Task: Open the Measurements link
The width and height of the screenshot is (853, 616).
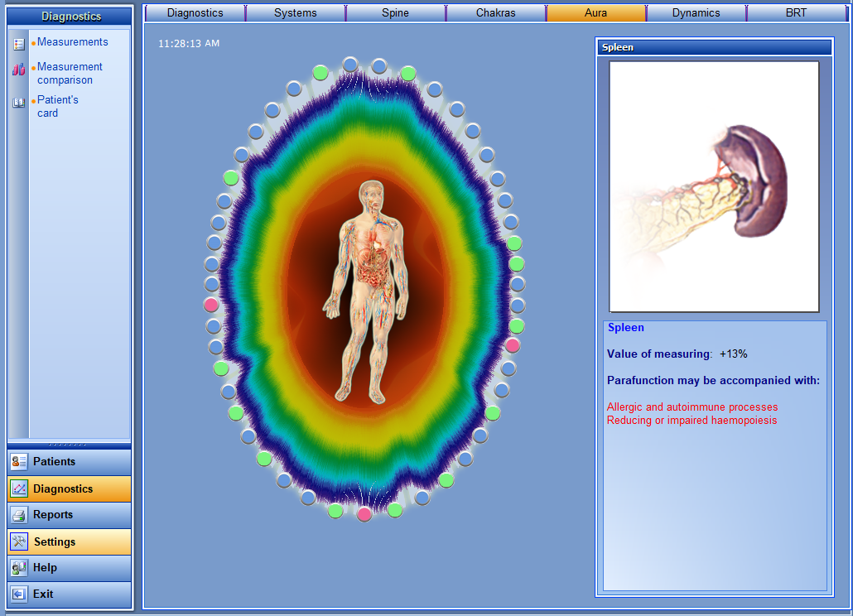Action: (72, 42)
